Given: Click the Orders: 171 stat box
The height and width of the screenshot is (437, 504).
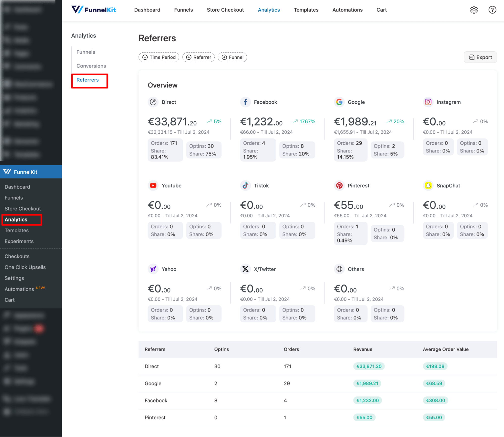Looking at the screenshot, I should 165,150.
